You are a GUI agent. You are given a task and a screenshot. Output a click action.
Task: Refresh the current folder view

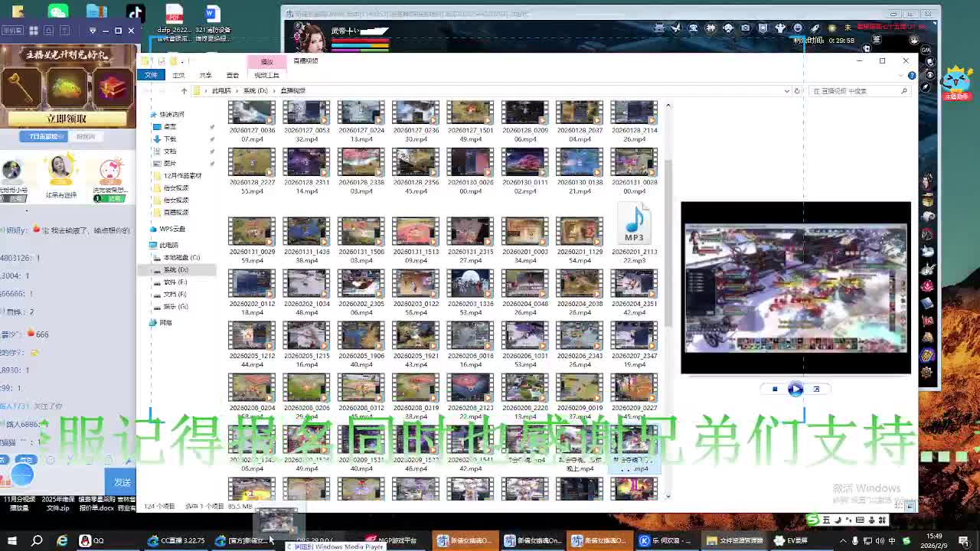point(797,91)
